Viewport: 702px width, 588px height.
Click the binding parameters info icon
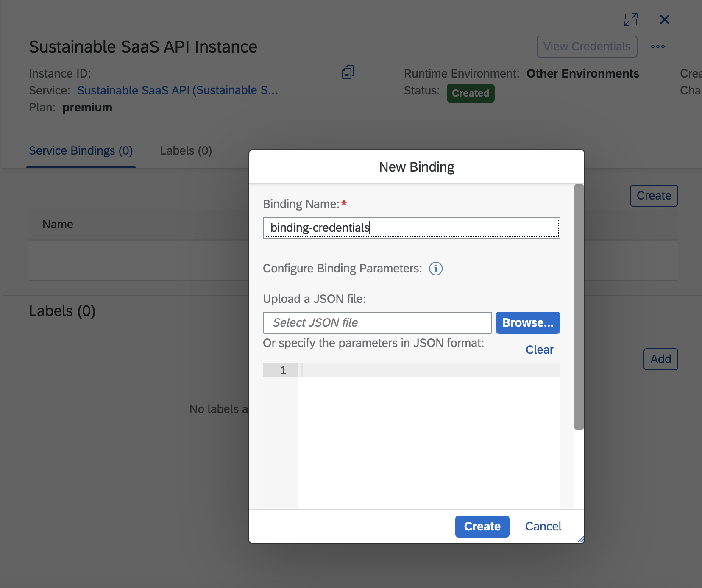point(436,269)
